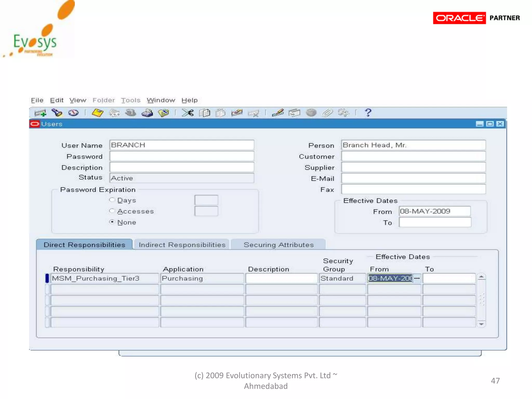Click the Oracle icon on Users title bar

pyautogui.click(x=35, y=124)
